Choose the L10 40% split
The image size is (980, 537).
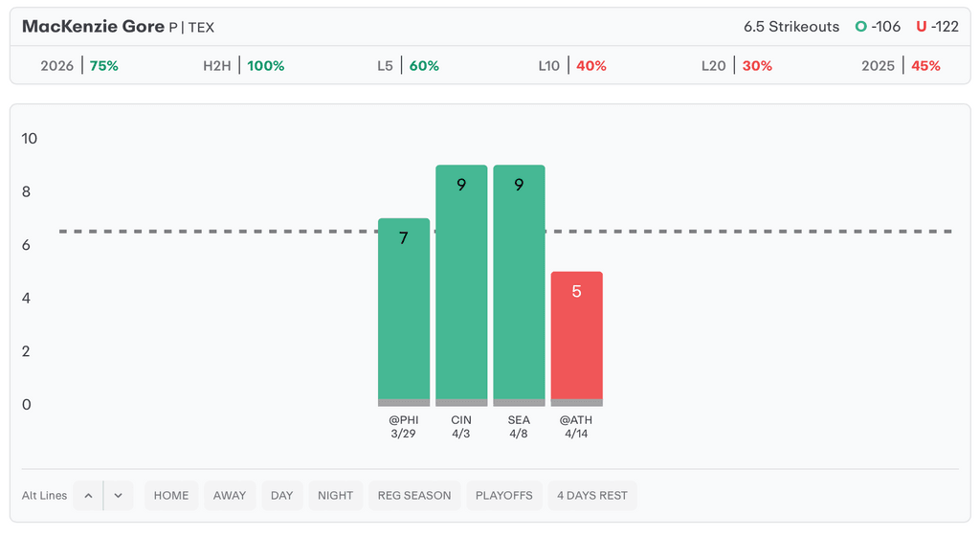click(x=572, y=66)
